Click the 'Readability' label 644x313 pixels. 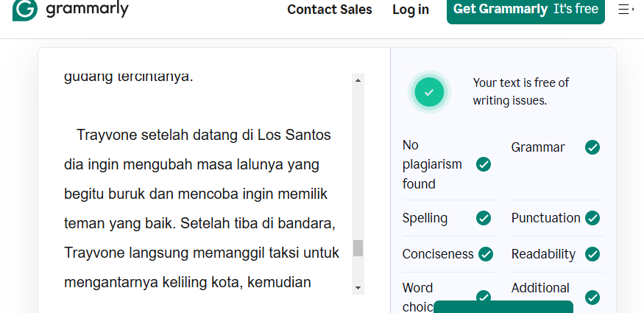tap(543, 254)
